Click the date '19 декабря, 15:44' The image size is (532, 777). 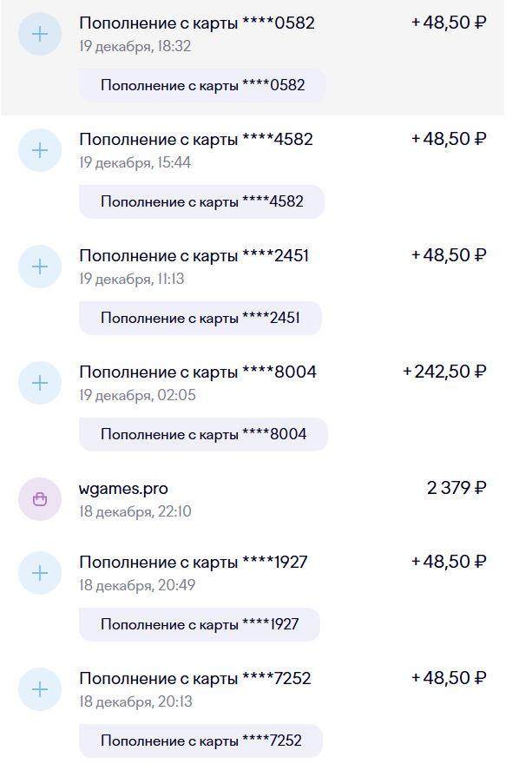click(135, 162)
